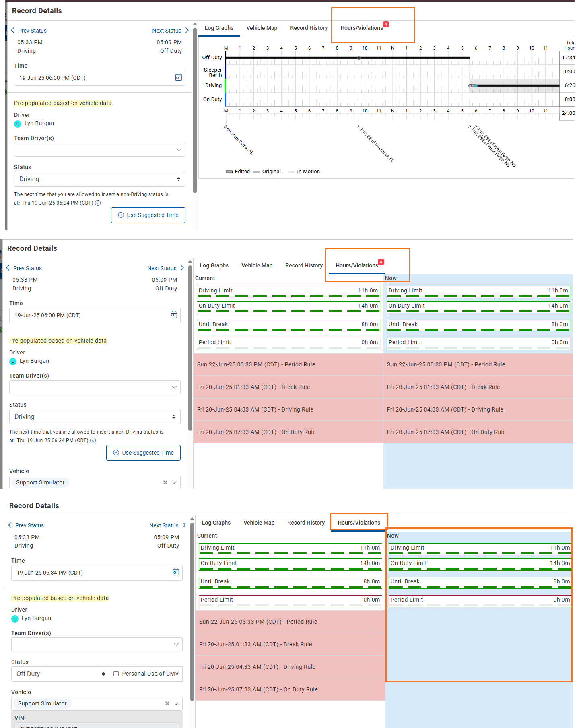Click Use Suggested Time button in the top panel
Screen dimensions: 581x728
(x=148, y=215)
